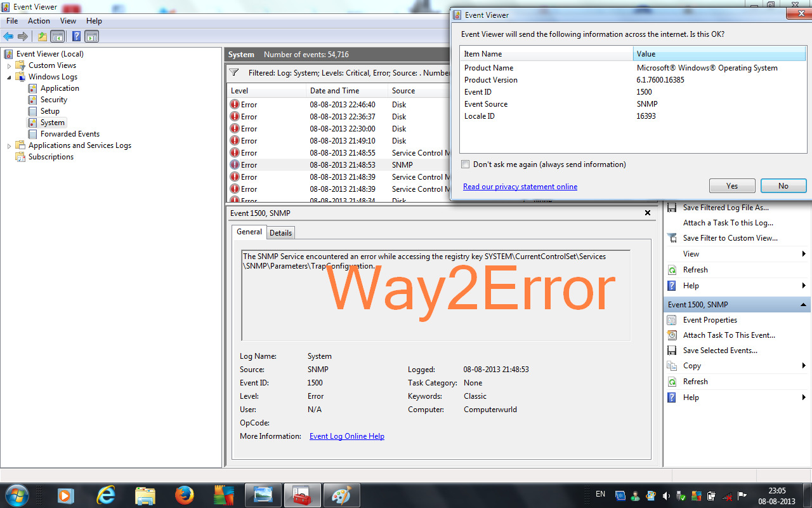Refresh the event list via the Refresh icon
This screenshot has width=812, height=508.
(672, 381)
